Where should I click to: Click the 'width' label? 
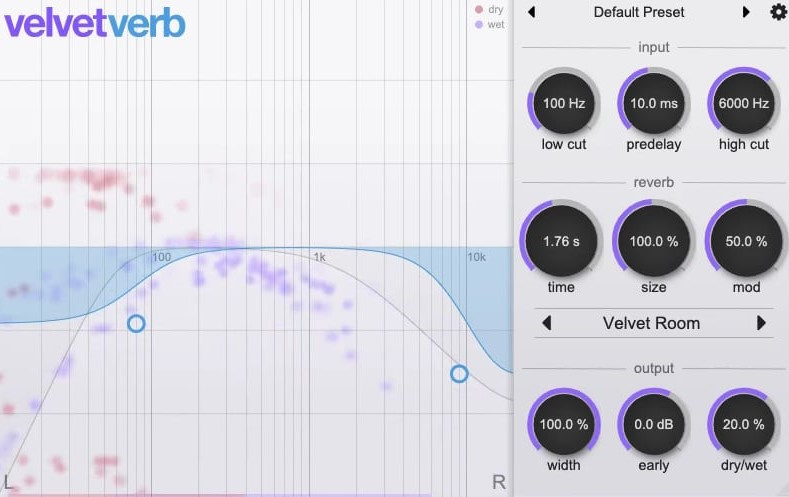564,465
